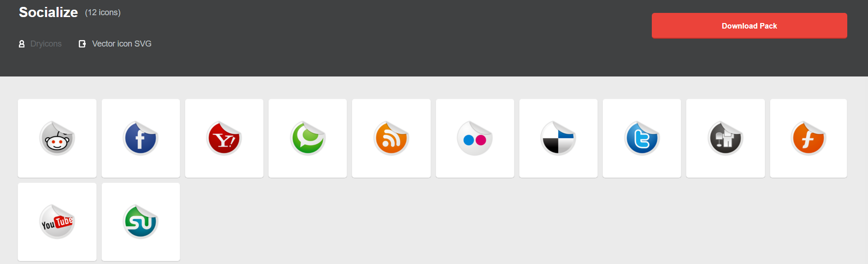868x264 pixels.
Task: Open the Flickr dots sticker icon
Action: pos(475,138)
